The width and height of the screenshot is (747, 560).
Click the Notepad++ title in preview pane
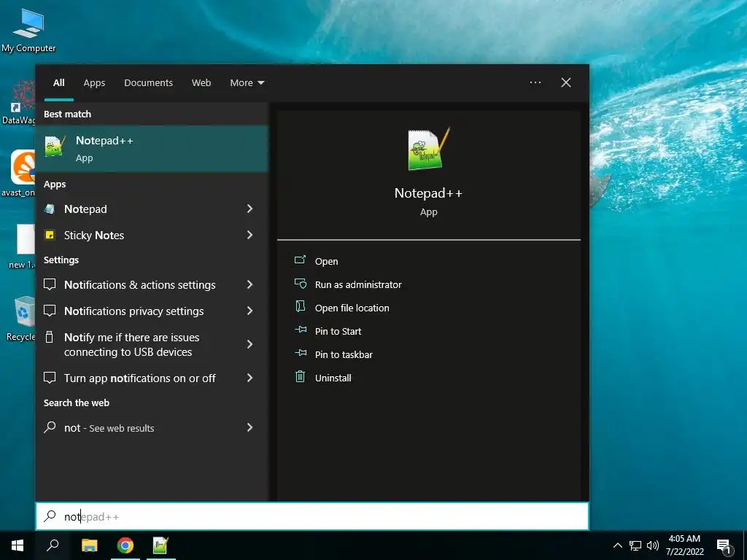(x=428, y=192)
